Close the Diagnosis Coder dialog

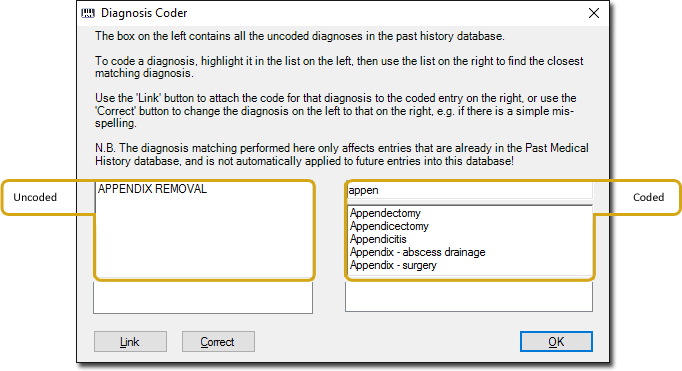594,13
